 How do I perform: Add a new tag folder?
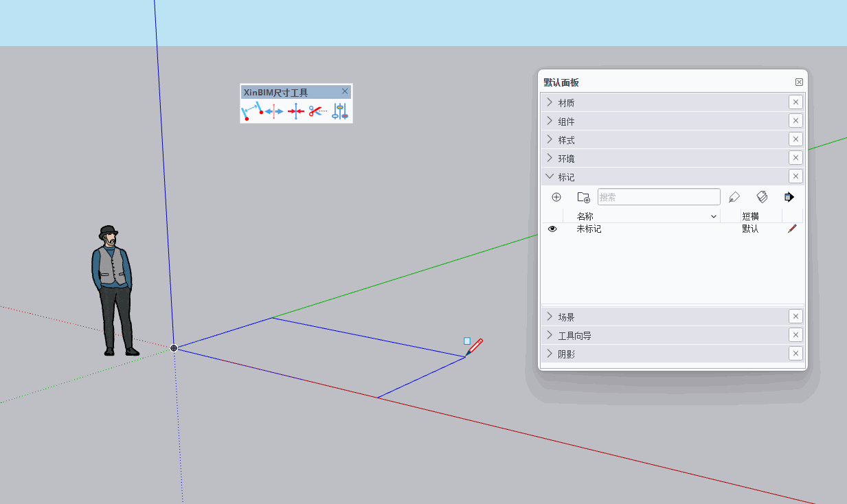(583, 197)
